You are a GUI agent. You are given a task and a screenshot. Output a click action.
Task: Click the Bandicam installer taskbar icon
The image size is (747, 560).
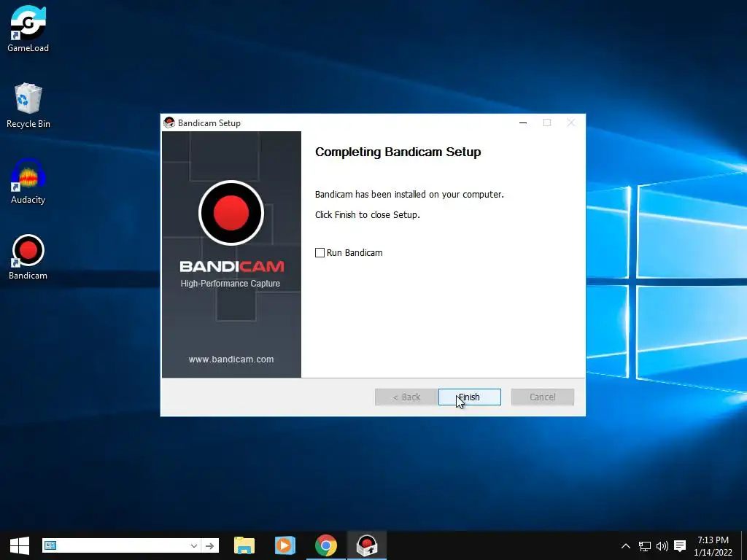367,545
